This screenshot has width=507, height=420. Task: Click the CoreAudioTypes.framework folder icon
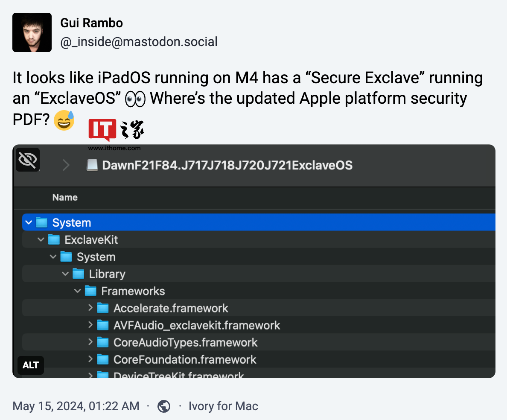coord(103,342)
